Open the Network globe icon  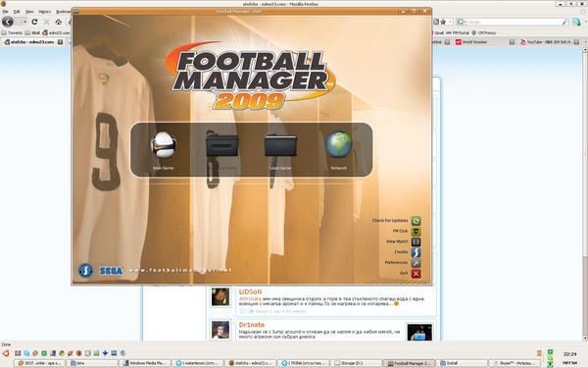339,144
